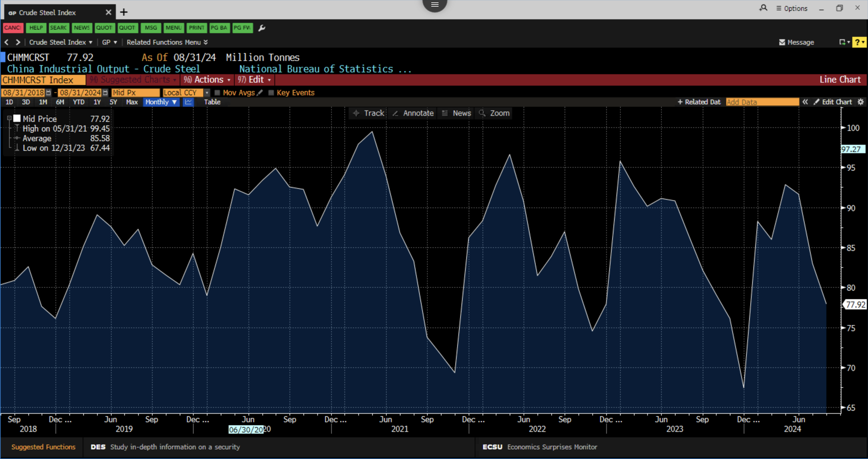868x459 pixels.
Task: Open the chart News tool
Action: pos(456,113)
